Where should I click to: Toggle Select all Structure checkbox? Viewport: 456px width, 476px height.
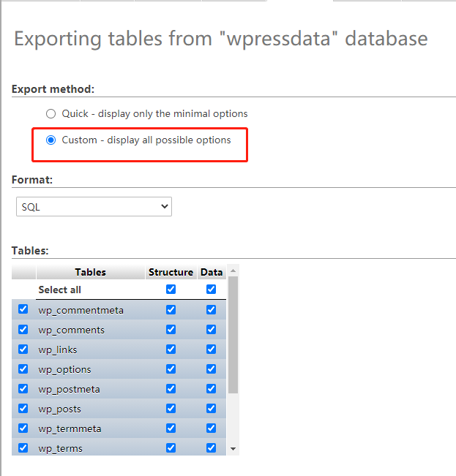(171, 290)
